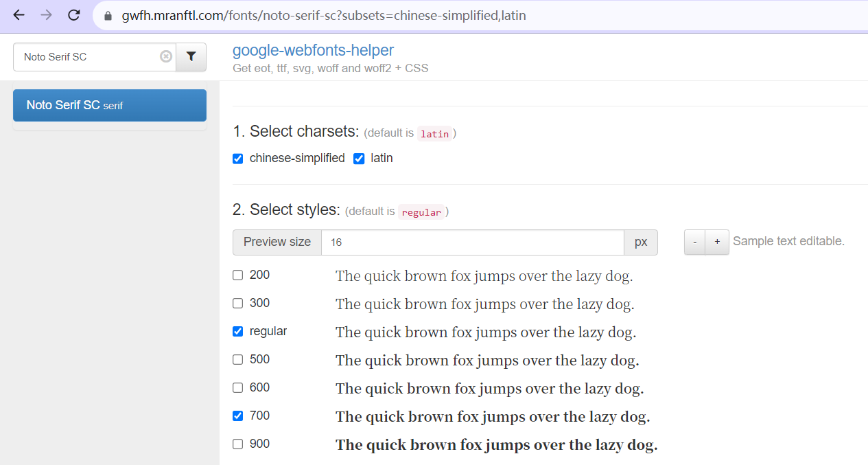Click the padlock site info icon
868x465 pixels.
point(108,15)
